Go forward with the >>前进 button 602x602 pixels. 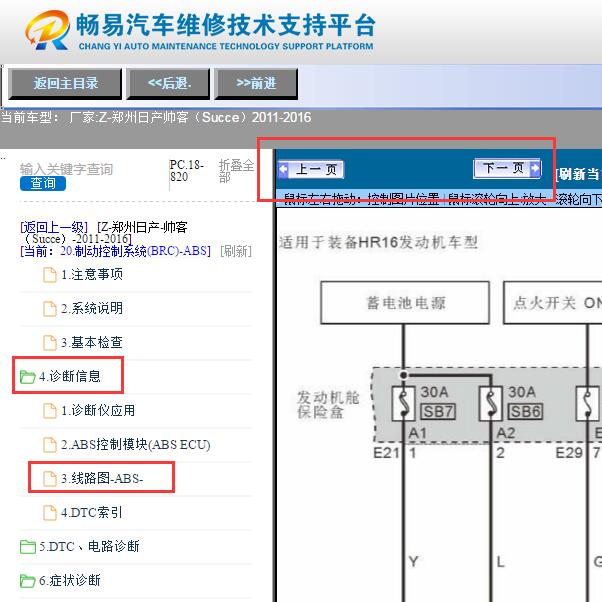tap(256, 83)
